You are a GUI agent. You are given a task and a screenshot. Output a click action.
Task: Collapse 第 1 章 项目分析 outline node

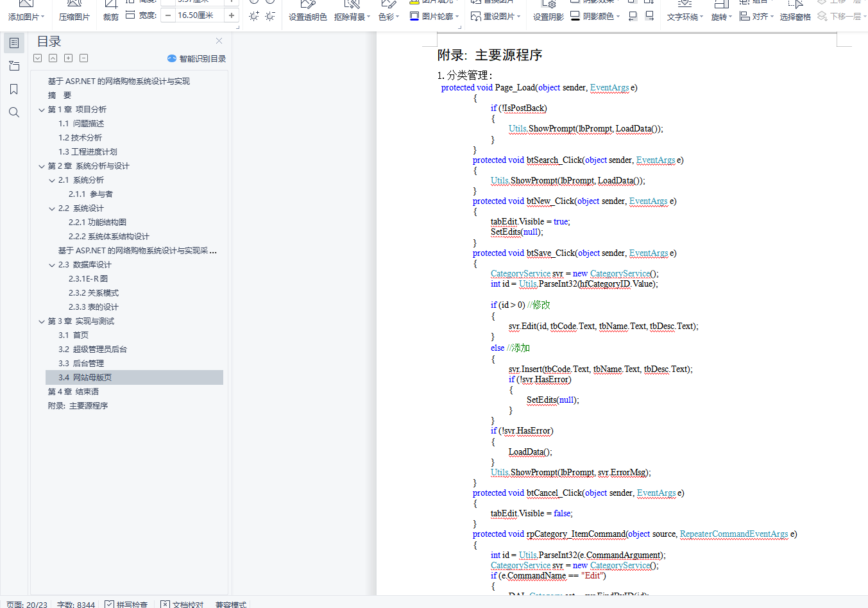[x=42, y=110]
